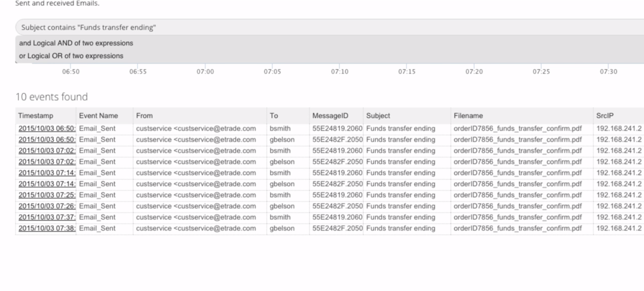Screen dimensions: 644x291
Task: Click the filename in the 07:25 row
Action: point(518,195)
